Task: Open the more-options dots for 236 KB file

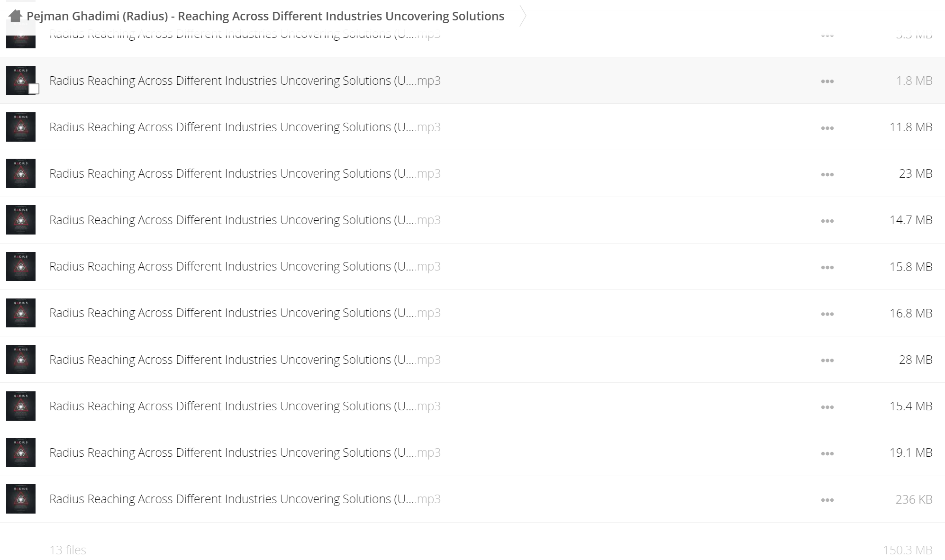Action: (x=827, y=500)
